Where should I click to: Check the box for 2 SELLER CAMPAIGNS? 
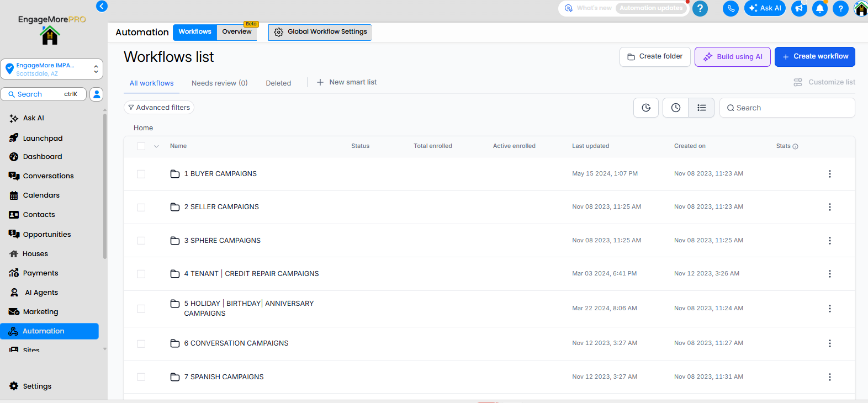pyautogui.click(x=141, y=207)
